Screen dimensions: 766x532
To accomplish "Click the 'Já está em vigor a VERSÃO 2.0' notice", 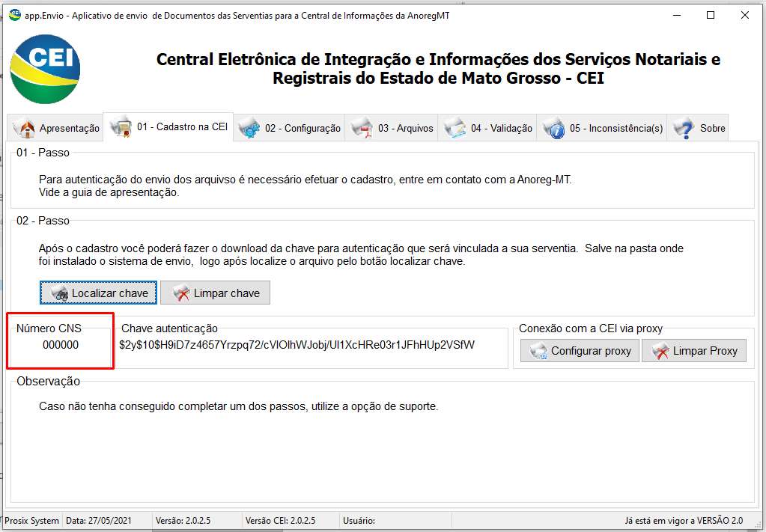I will coord(684,521).
